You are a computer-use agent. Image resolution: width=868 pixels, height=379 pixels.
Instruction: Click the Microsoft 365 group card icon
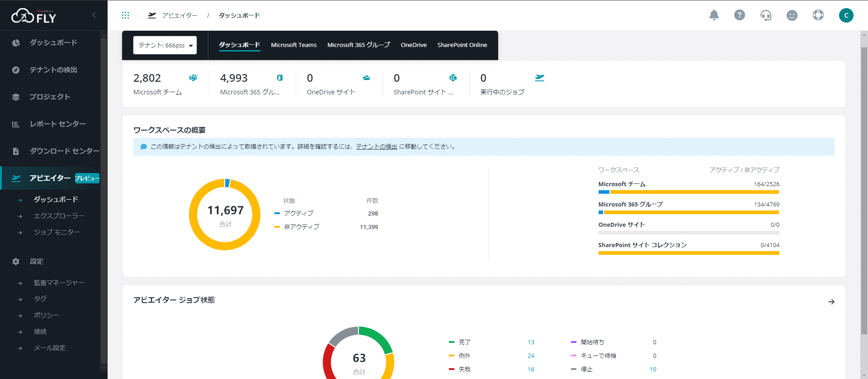coord(280,78)
